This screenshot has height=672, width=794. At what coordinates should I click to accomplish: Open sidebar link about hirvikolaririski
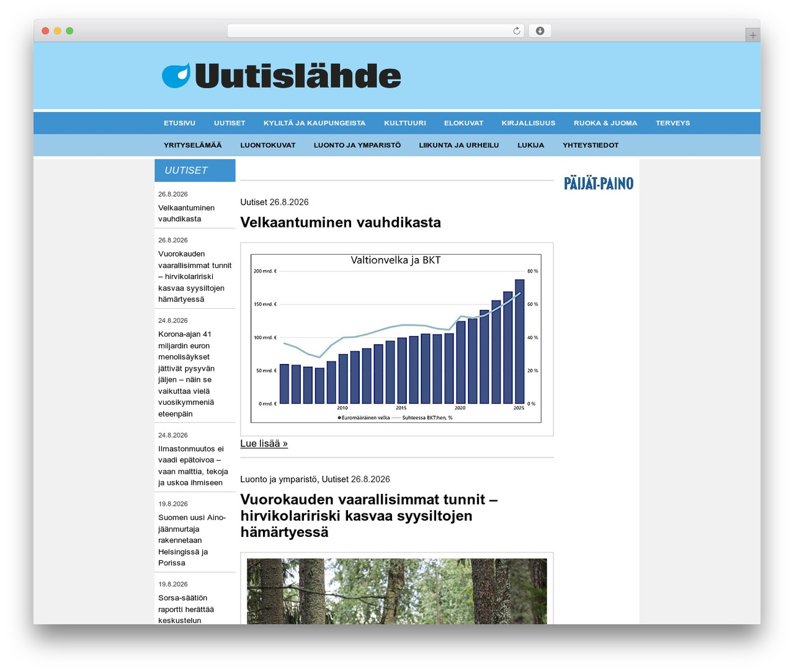click(195, 276)
